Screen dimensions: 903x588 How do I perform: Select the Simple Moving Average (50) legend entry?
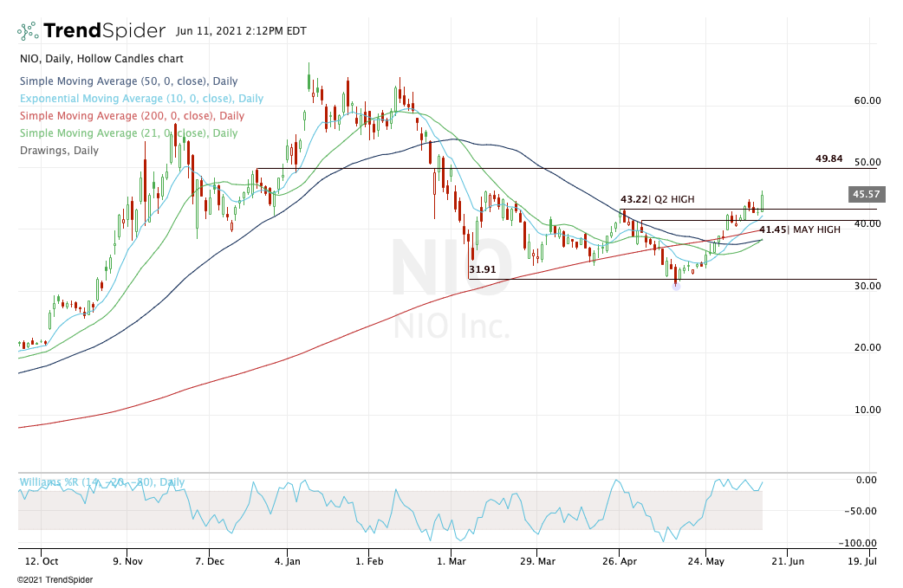coord(128,81)
